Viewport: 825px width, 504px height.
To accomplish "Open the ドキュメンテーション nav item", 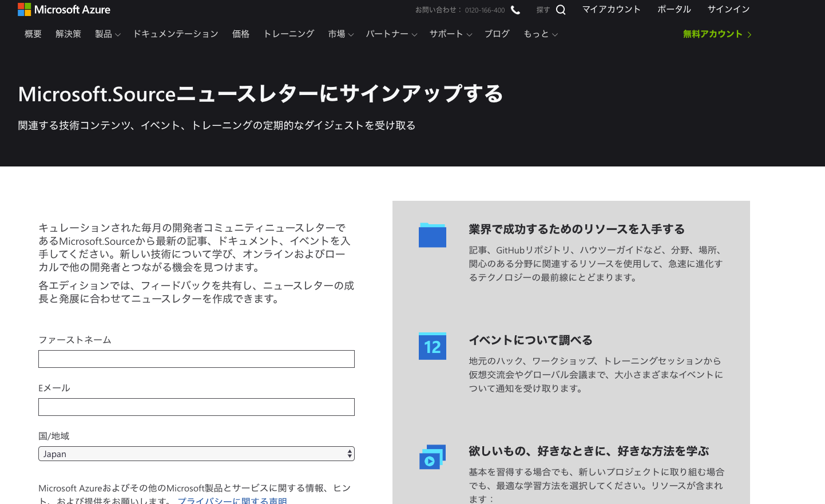I will [x=176, y=34].
